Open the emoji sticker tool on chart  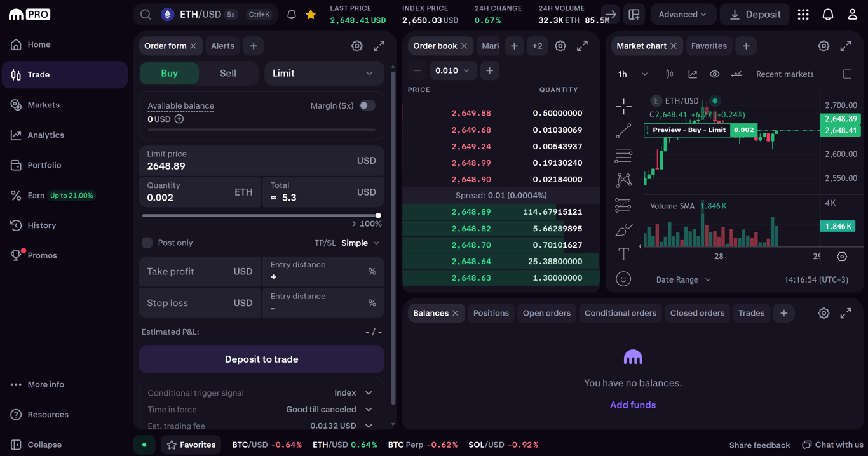click(623, 279)
